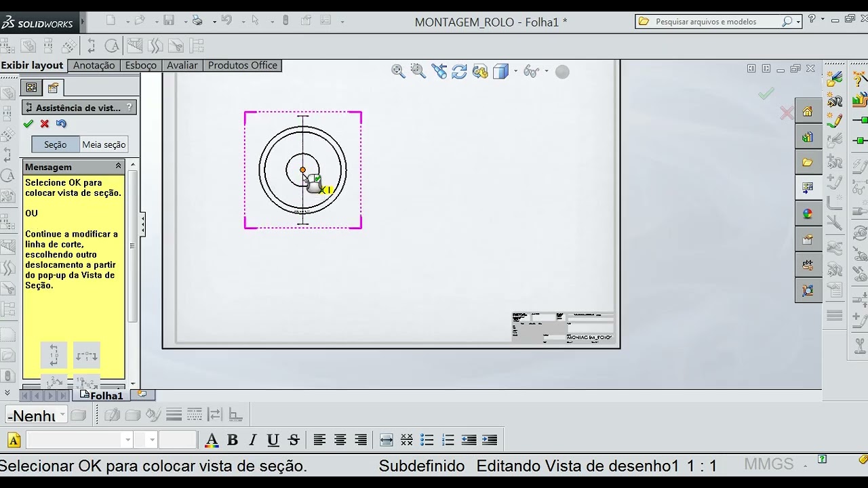Viewport: 868px width, 488px height.
Task: Click the MMGS unit system in status bar
Action: point(768,464)
